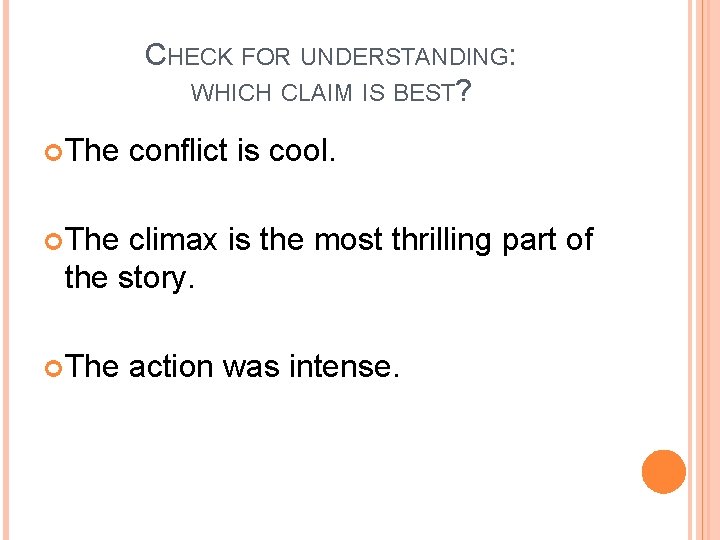Image resolution: width=720 pixels, height=540 pixels.
Task: Click the wrapped line 'the story.'
Action: [129, 278]
